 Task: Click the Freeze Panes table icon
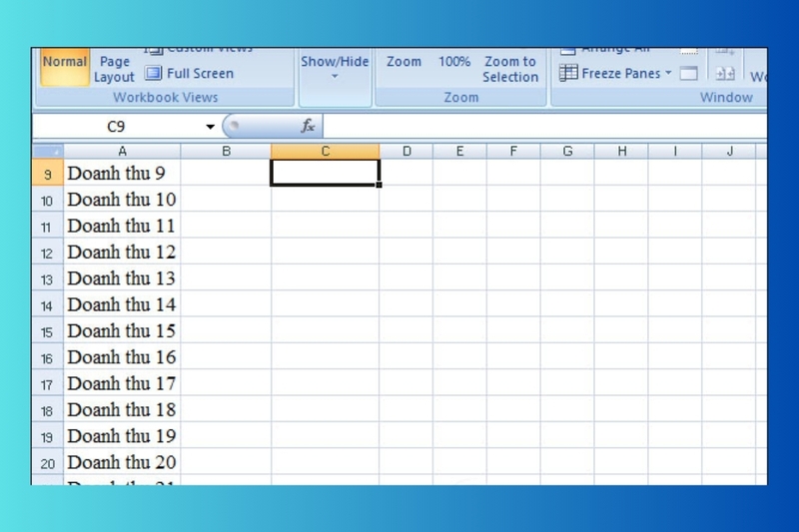point(568,73)
